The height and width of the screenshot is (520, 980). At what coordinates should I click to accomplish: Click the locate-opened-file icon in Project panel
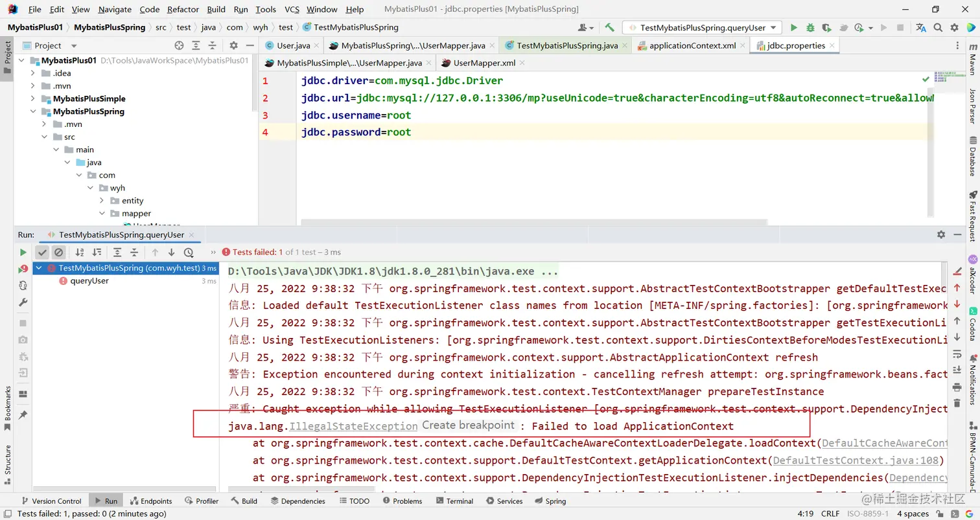coord(180,45)
